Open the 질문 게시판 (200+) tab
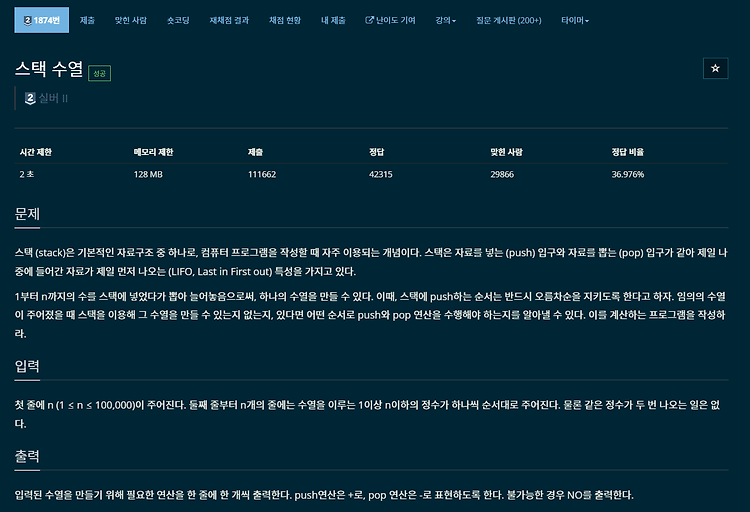This screenshot has height=512, width=750. click(x=508, y=20)
